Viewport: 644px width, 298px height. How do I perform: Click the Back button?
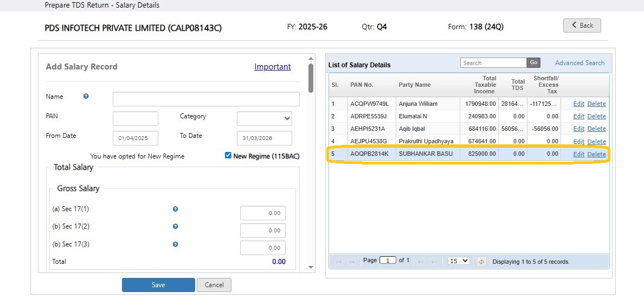point(582,26)
